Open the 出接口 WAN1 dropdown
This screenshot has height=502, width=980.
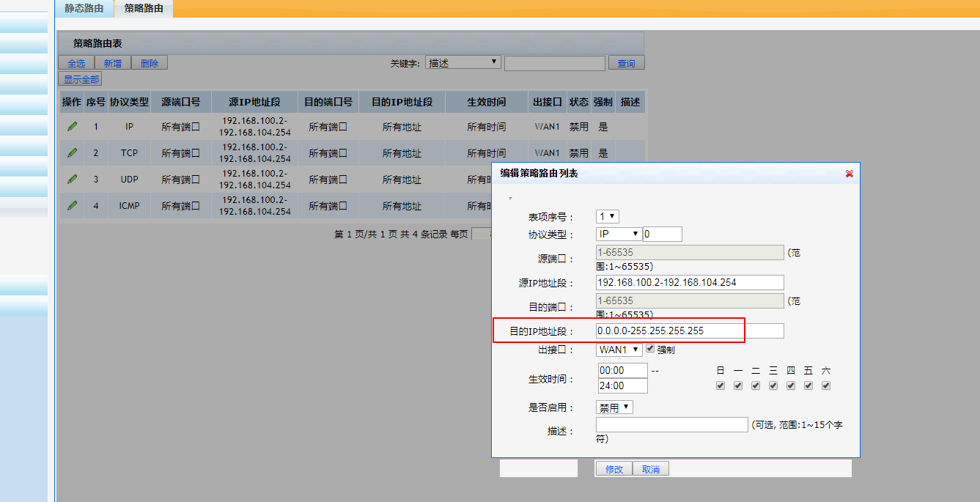tap(619, 350)
